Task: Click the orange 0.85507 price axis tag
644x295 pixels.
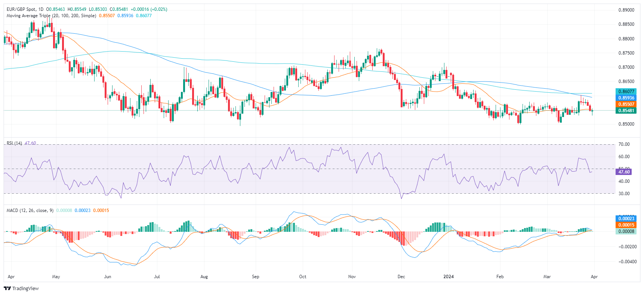Action: coord(626,104)
